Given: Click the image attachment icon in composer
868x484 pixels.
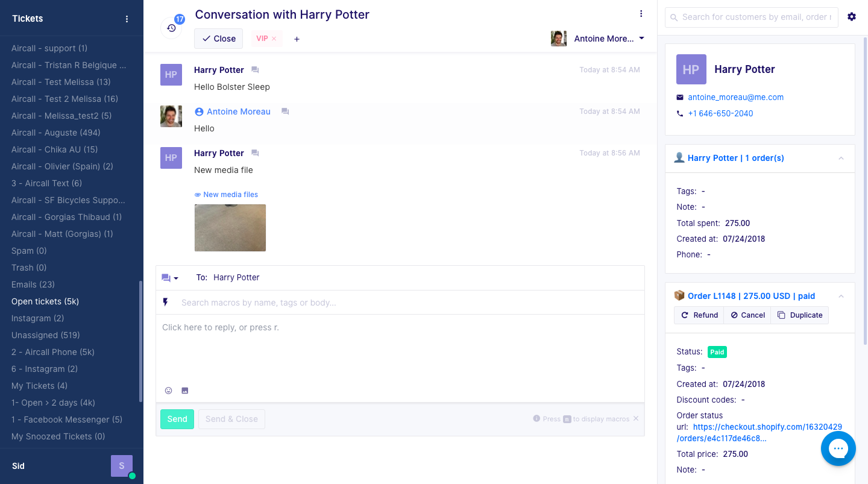Looking at the screenshot, I should pos(184,391).
